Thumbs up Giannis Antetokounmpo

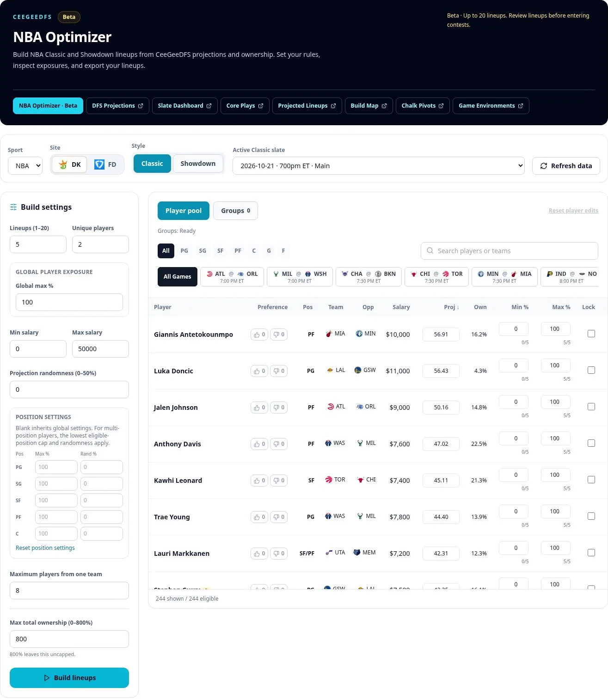coord(259,335)
